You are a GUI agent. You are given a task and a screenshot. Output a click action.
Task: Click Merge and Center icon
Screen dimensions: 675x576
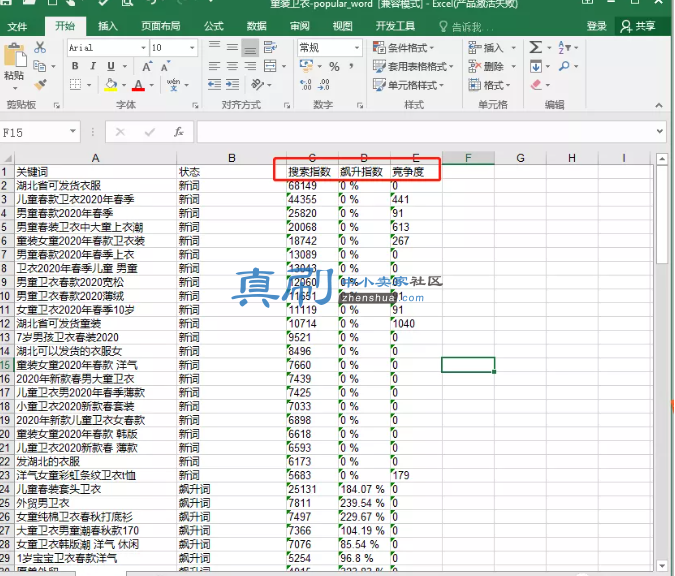[270, 66]
